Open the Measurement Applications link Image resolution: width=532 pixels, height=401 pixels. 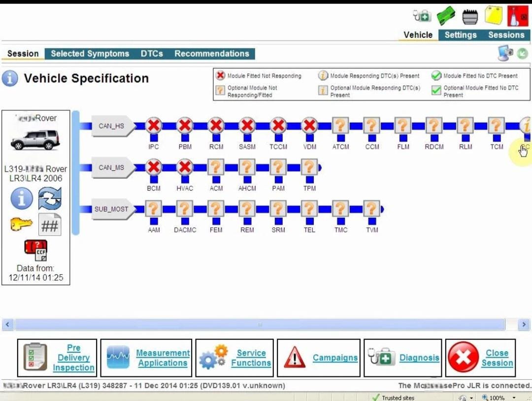pos(146,358)
